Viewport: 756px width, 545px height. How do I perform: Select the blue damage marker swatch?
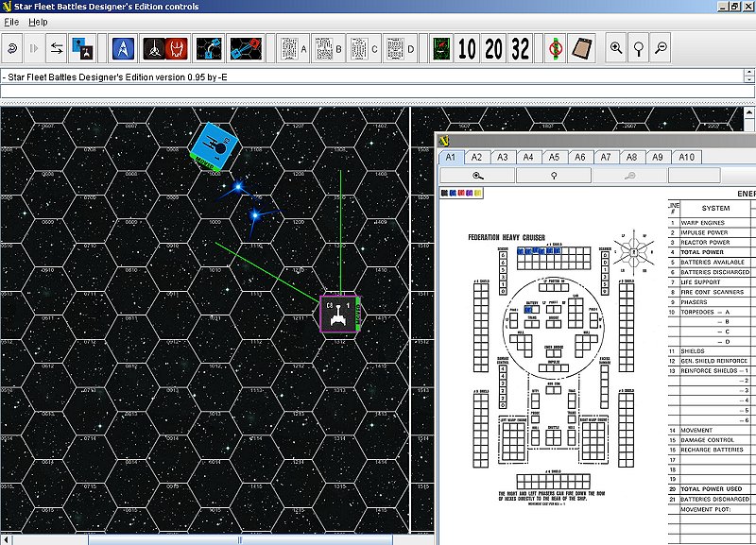pyautogui.click(x=453, y=194)
